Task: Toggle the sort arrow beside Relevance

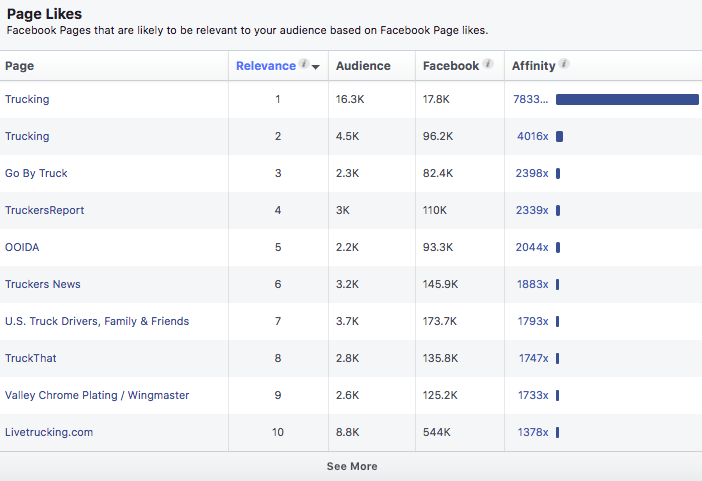Action: [316, 67]
